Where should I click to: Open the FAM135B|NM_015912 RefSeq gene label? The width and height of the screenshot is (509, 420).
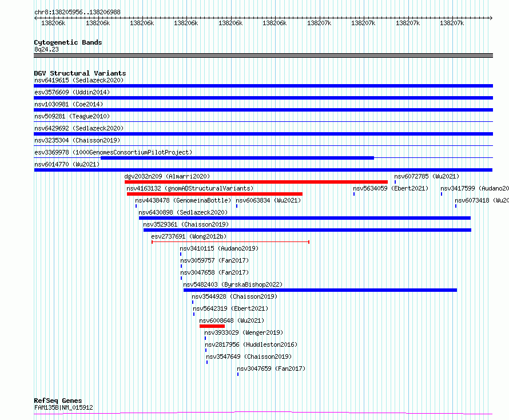pos(63,407)
